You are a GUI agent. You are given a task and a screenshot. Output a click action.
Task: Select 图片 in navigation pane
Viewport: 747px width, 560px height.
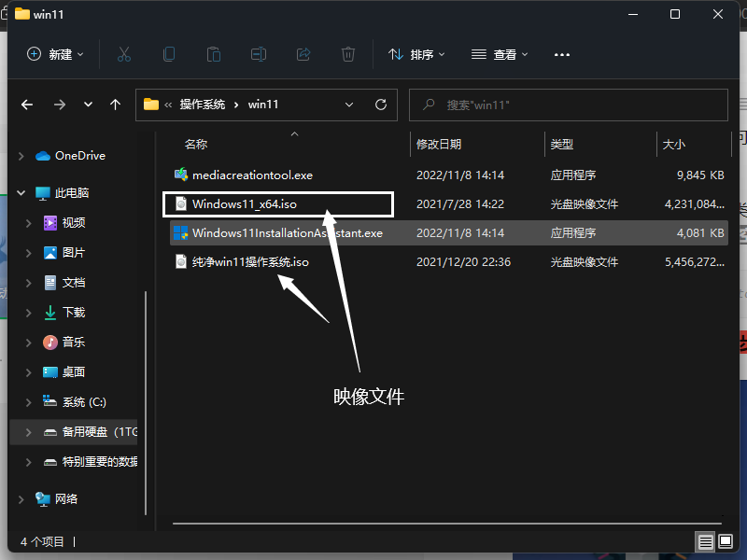74,253
